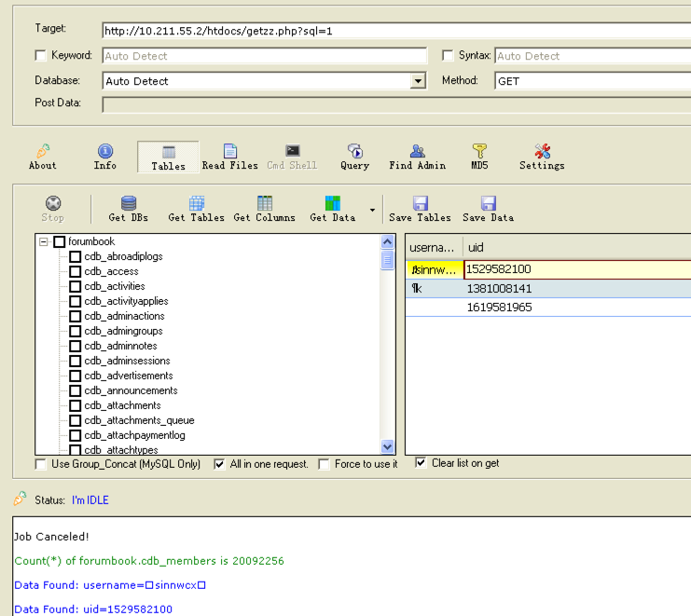Click the userna... column header
Viewport: 691px width, 616px height.
[434, 247]
